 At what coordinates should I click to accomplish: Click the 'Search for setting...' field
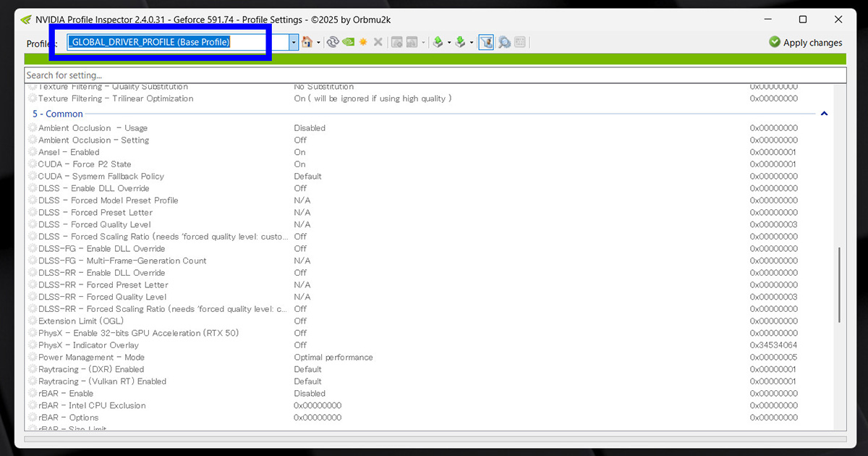pyautogui.click(x=434, y=75)
